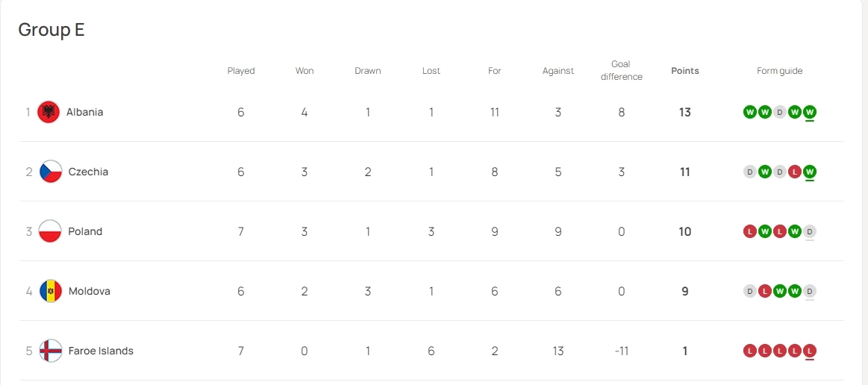Click the Group E heading
The image size is (868, 385).
tap(51, 30)
